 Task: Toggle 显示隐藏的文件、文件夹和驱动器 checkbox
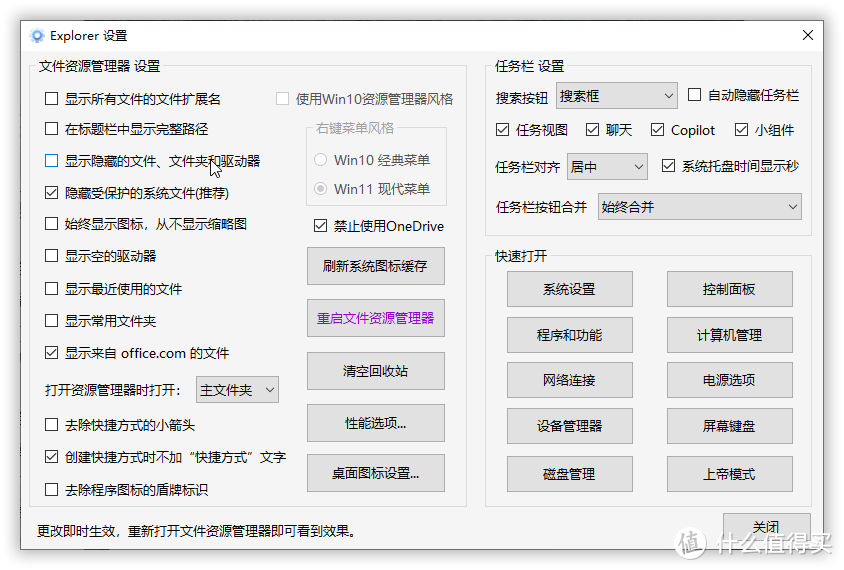52,160
